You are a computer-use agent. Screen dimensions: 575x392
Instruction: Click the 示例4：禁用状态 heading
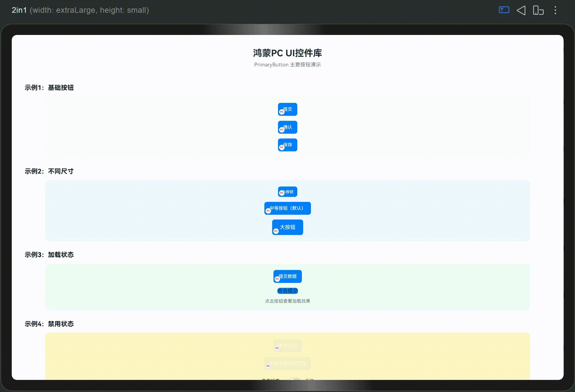click(49, 324)
